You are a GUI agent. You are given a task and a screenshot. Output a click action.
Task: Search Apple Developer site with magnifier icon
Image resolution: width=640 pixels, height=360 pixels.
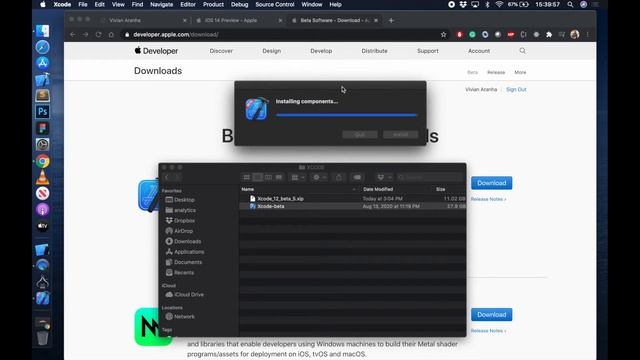(x=522, y=51)
